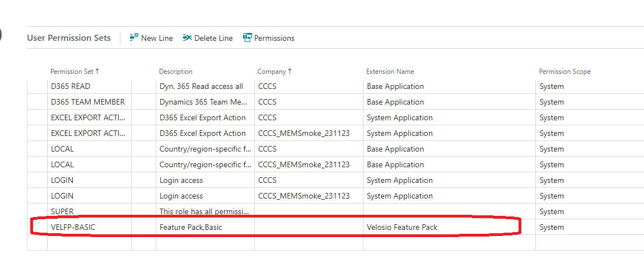Select the SUPER permission set cell

click(89, 211)
